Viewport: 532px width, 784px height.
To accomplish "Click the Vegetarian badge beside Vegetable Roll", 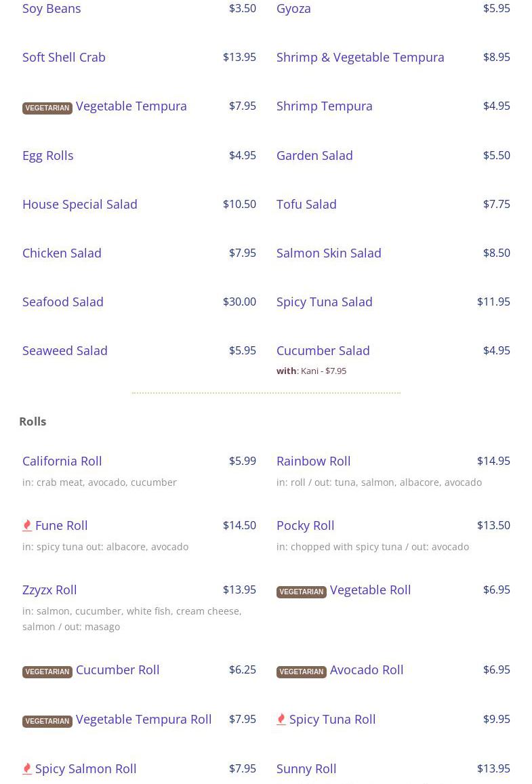I will pos(302,592).
